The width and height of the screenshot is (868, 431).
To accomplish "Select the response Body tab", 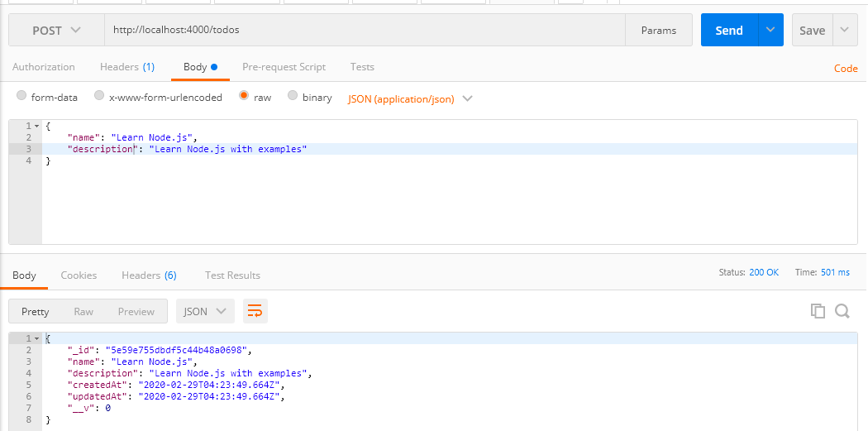I will [x=24, y=275].
